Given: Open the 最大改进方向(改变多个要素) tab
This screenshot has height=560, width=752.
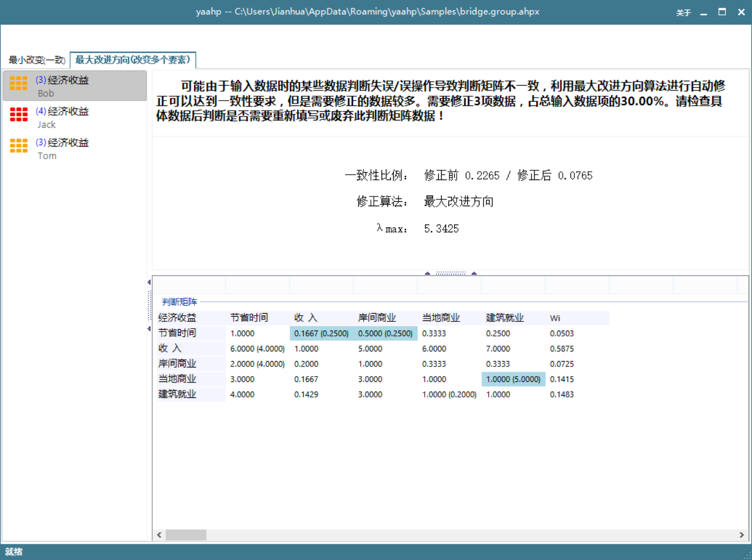Looking at the screenshot, I should [133, 60].
